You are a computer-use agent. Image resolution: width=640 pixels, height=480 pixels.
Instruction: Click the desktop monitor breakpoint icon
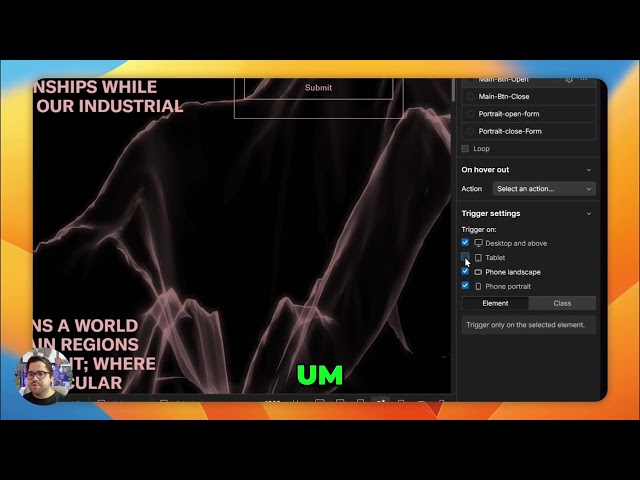478,243
